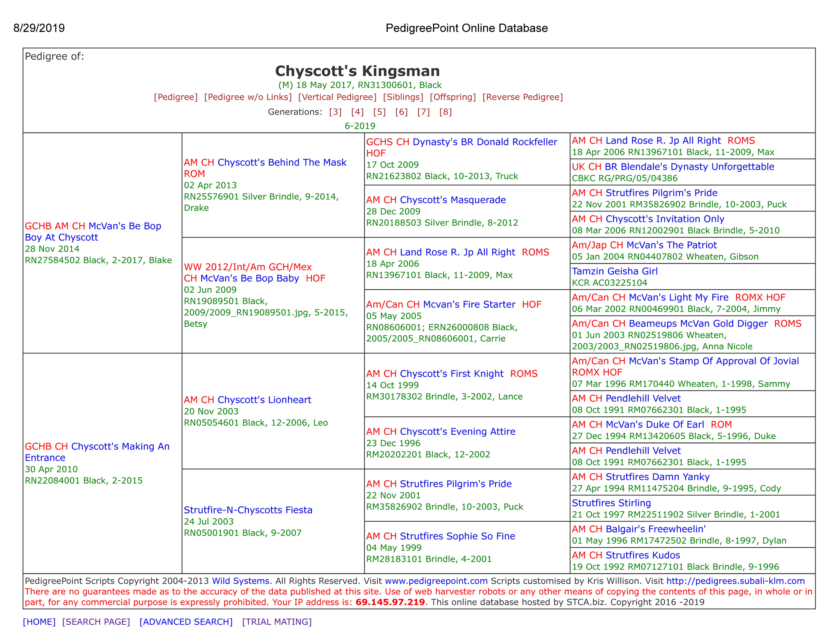Screen dimensions: 840x634
Task: Click 'RN22084001 Black, 2-2015' text
Action: tap(84, 481)
